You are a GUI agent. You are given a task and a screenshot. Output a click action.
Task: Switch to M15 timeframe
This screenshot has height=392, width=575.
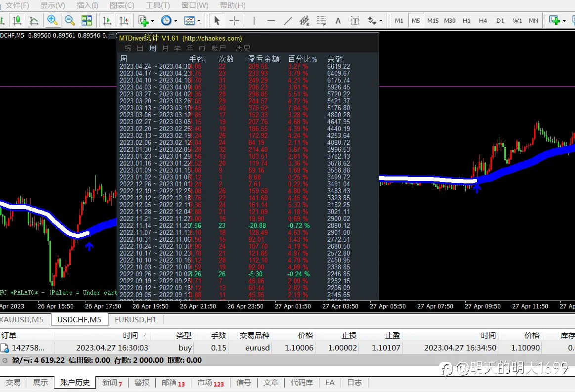pos(433,21)
